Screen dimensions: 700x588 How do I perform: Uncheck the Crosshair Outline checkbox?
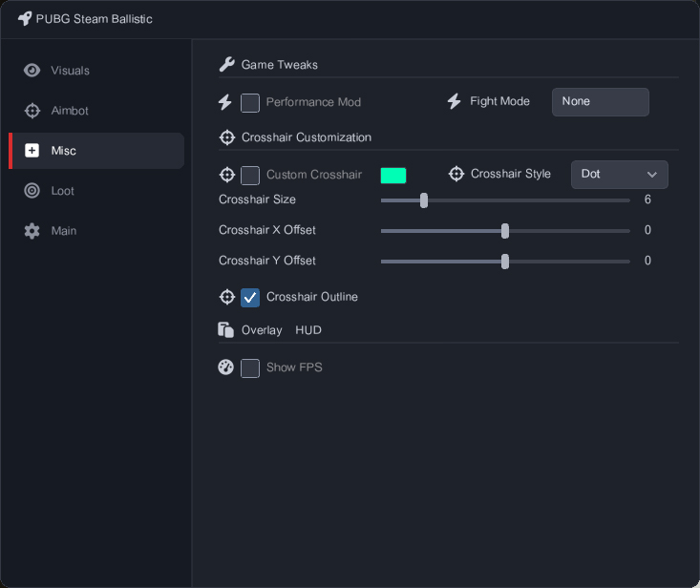click(250, 298)
